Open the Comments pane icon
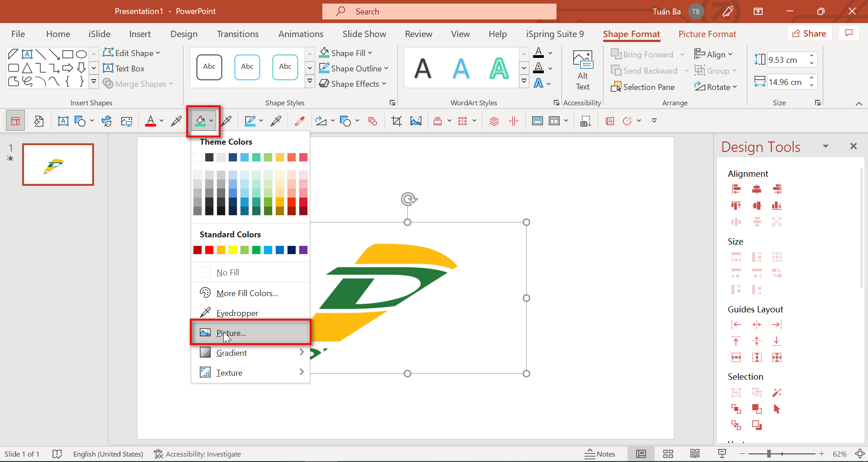 pyautogui.click(x=849, y=33)
